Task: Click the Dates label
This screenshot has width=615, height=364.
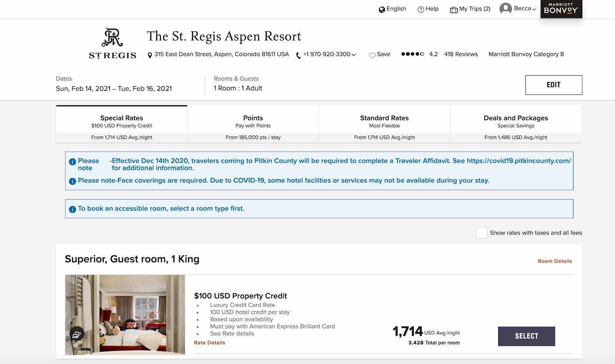Action: pyautogui.click(x=64, y=79)
